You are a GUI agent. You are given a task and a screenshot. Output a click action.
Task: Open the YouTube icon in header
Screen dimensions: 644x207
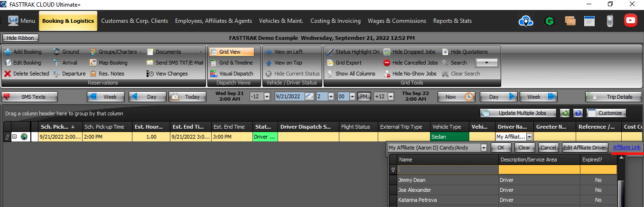pos(630,20)
